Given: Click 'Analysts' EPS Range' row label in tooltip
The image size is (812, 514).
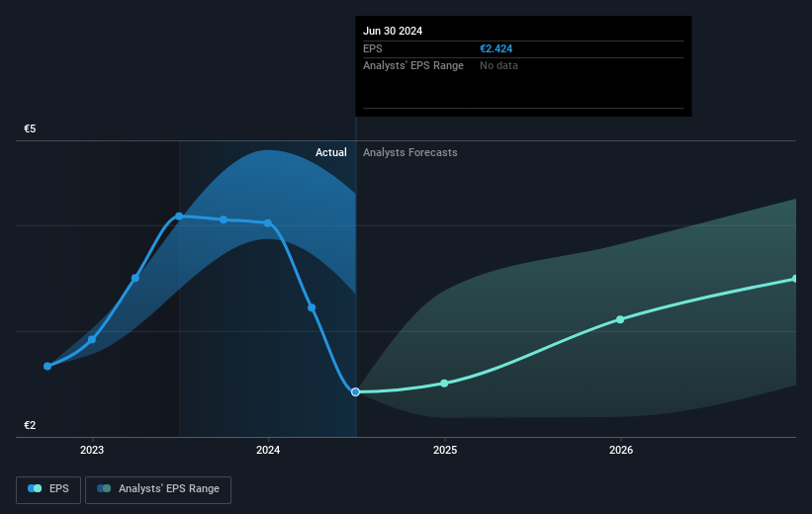Looking at the screenshot, I should click(413, 66).
